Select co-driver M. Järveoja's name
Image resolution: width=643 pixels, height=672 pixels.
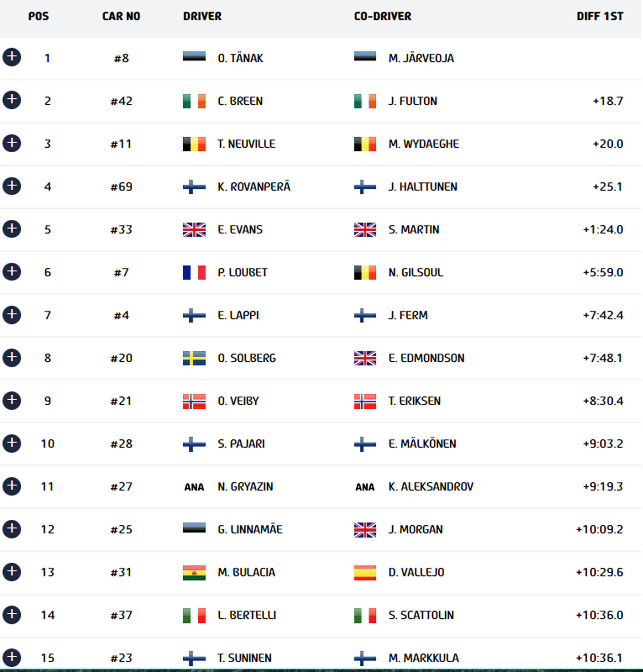(x=421, y=58)
